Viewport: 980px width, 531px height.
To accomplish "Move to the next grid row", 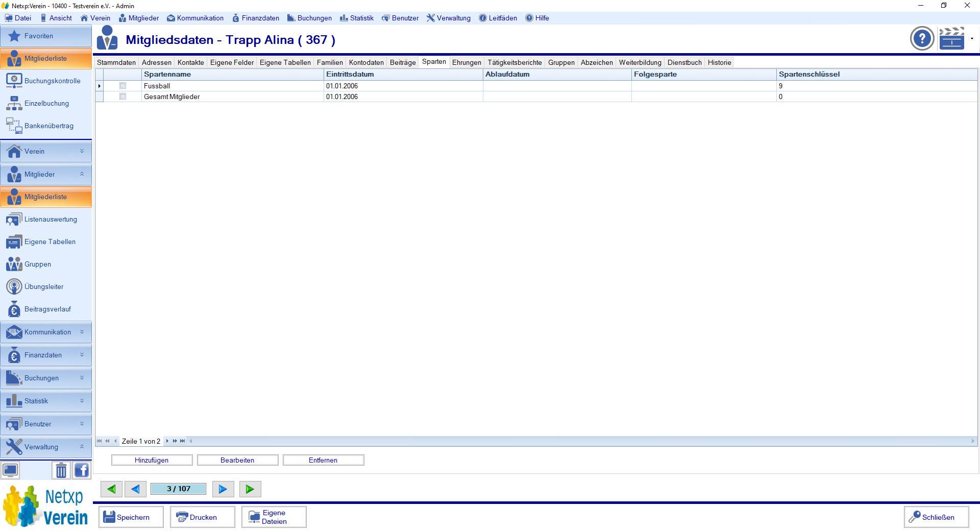I will [167, 441].
